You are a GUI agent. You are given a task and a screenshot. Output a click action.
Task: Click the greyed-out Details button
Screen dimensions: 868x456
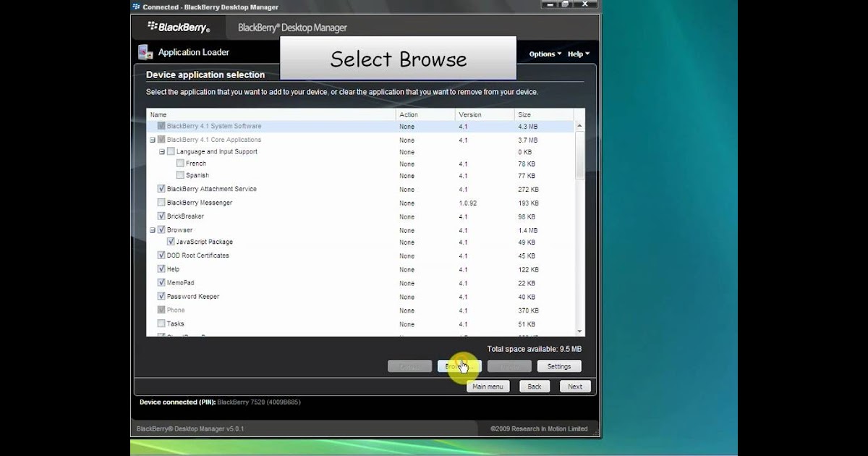point(409,366)
